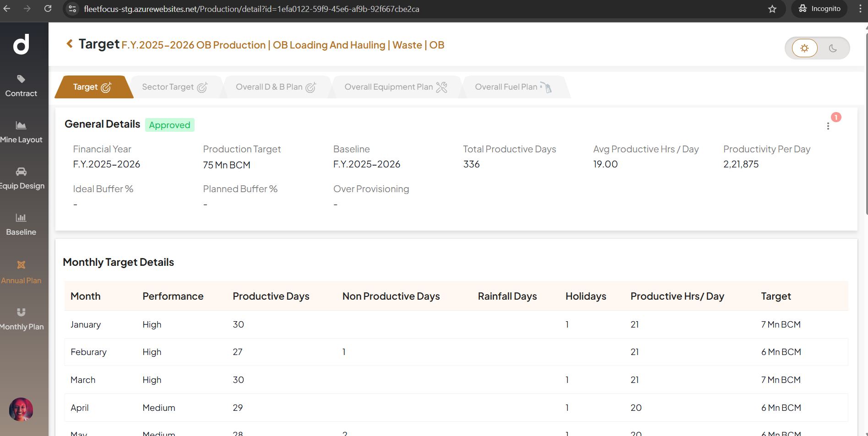868x436 pixels.
Task: Select the January row
Action: tap(456, 324)
